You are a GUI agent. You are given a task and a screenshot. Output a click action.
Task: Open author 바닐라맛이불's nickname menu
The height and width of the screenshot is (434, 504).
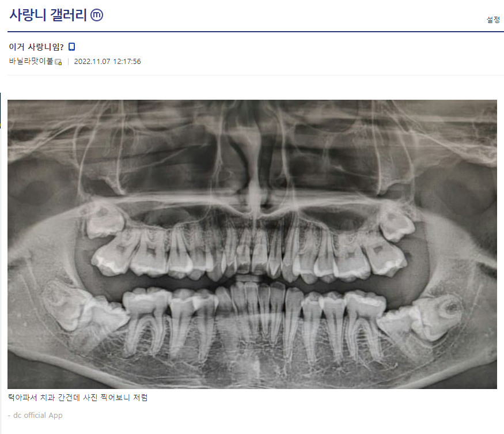click(x=31, y=61)
